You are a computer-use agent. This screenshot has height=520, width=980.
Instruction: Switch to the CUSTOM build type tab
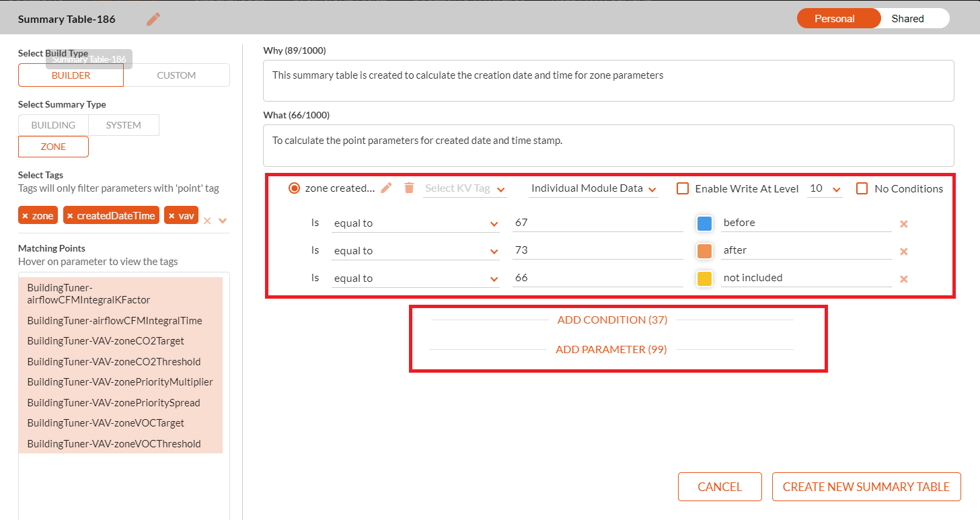point(176,75)
